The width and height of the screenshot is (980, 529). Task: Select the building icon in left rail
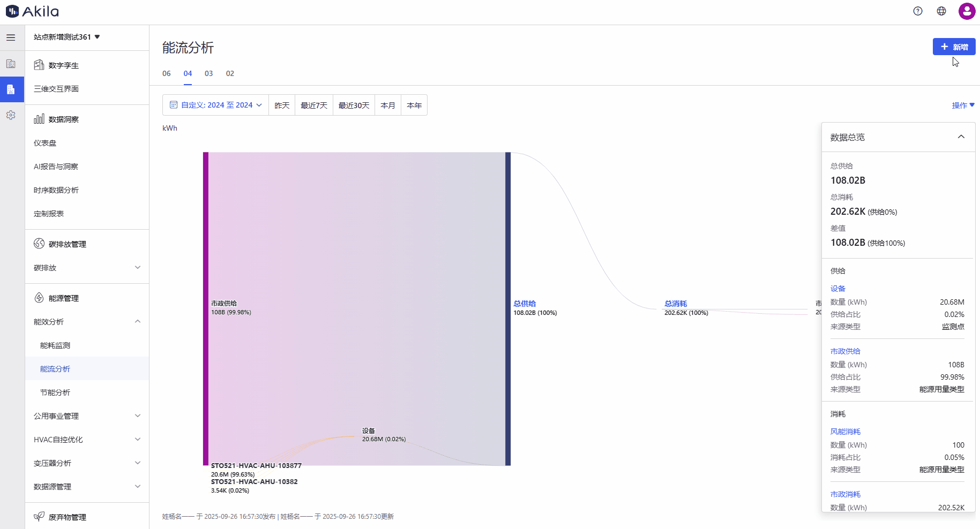[x=11, y=64]
